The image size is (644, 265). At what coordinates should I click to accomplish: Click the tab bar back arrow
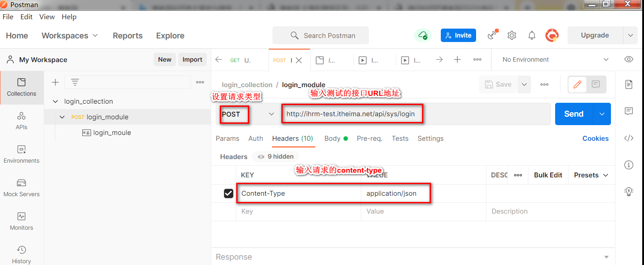tap(218, 60)
